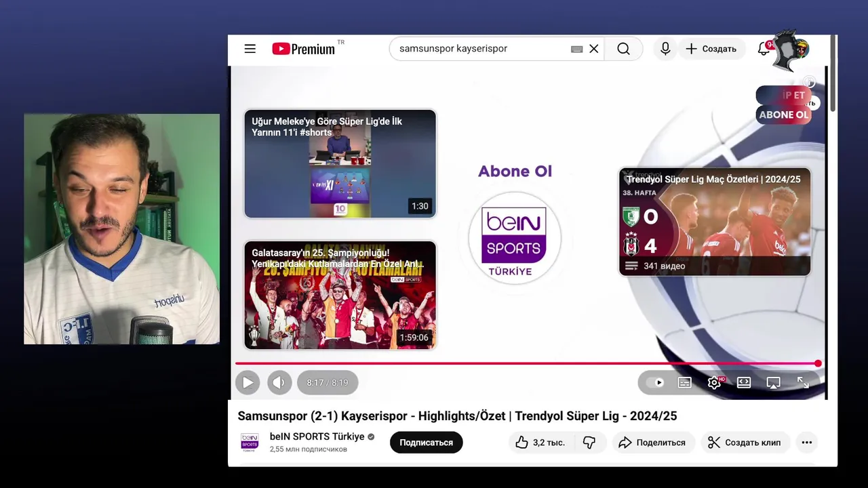Open beIN SPORTS Türkiye channel name link
Screen dimensions: 868x488
point(317,436)
